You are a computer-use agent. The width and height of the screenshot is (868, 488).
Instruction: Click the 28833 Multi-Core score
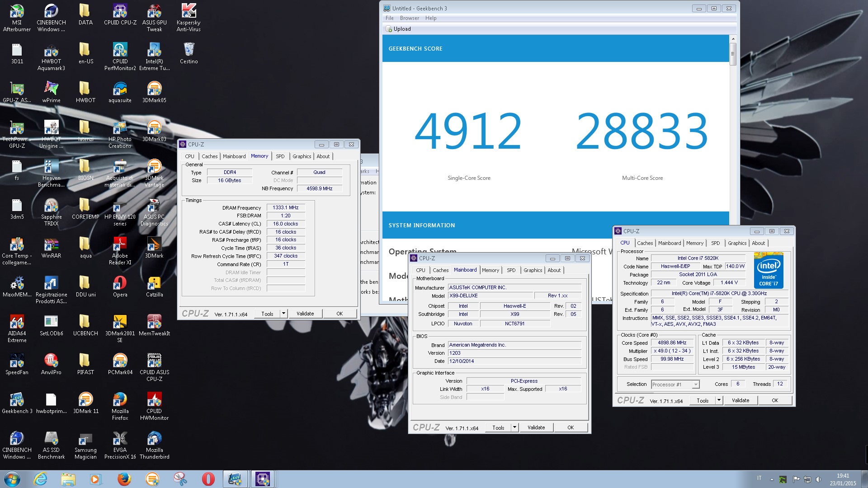(x=642, y=131)
